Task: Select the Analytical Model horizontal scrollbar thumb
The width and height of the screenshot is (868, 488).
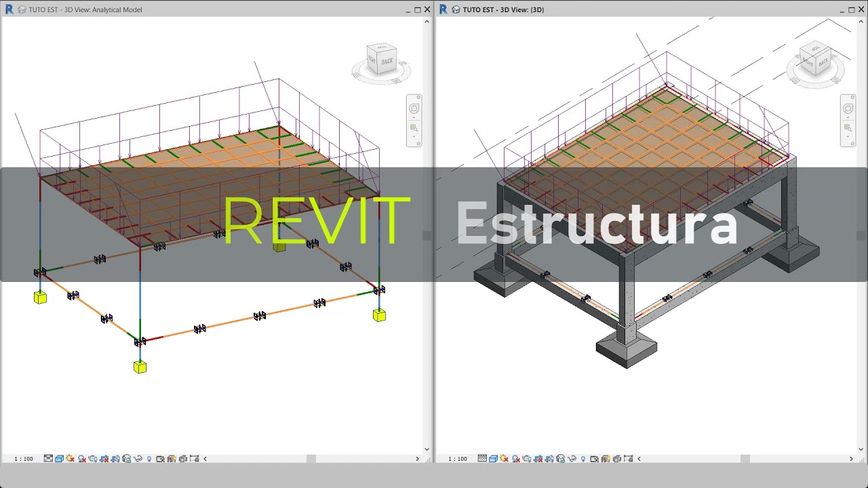Action: click(x=311, y=459)
